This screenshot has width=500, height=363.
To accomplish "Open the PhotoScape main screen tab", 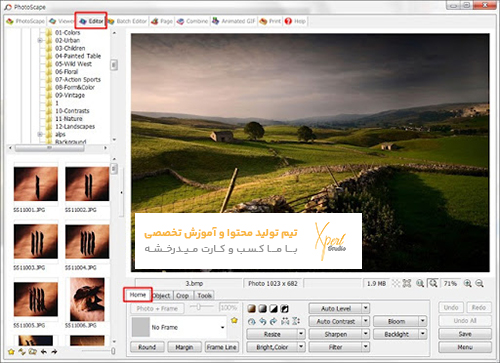I will (25, 21).
